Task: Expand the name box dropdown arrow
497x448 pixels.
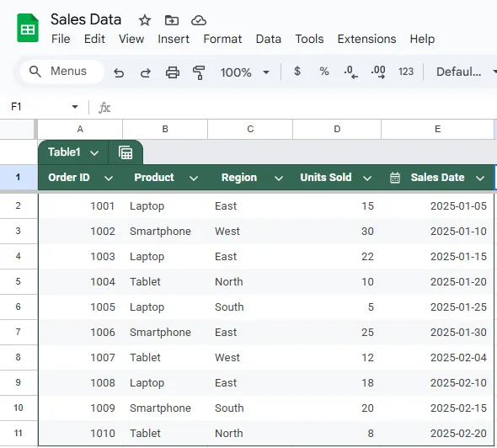Action: point(75,107)
